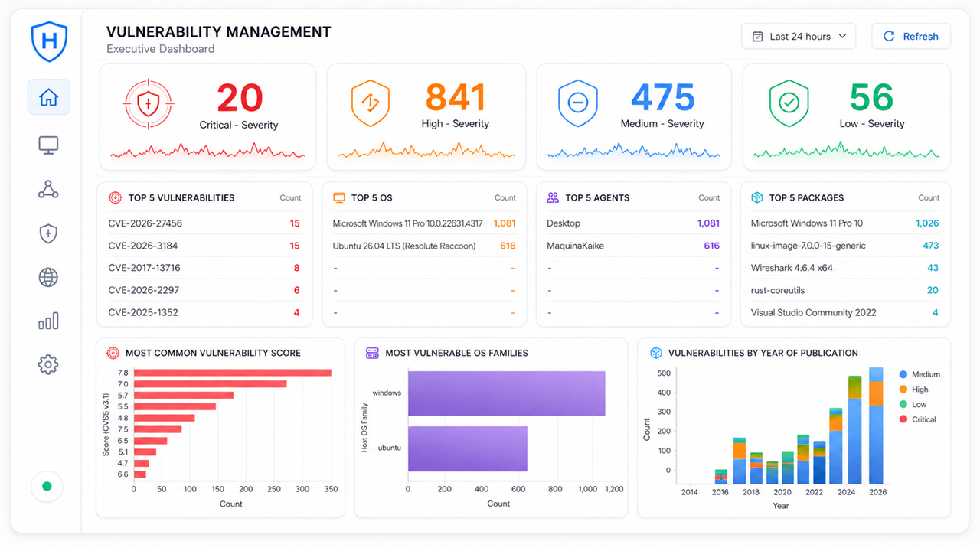The height and width of the screenshot is (551, 980).
Task: Click the 56 Low severity count
Action: click(x=871, y=97)
